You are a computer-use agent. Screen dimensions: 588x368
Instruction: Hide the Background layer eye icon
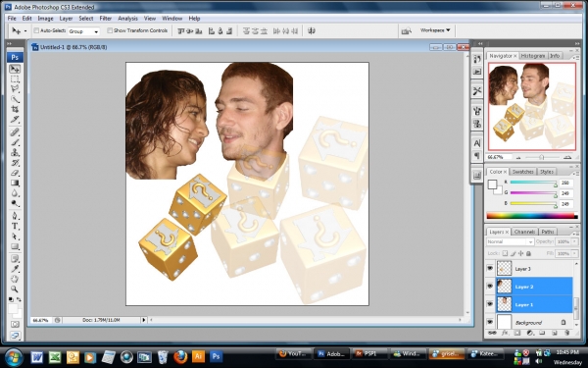coord(490,322)
